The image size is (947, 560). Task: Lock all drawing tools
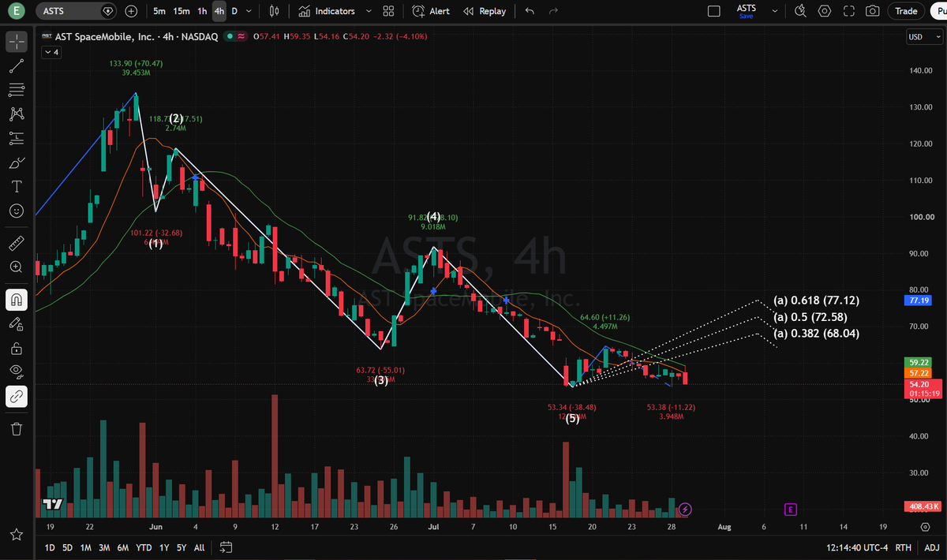tap(17, 348)
